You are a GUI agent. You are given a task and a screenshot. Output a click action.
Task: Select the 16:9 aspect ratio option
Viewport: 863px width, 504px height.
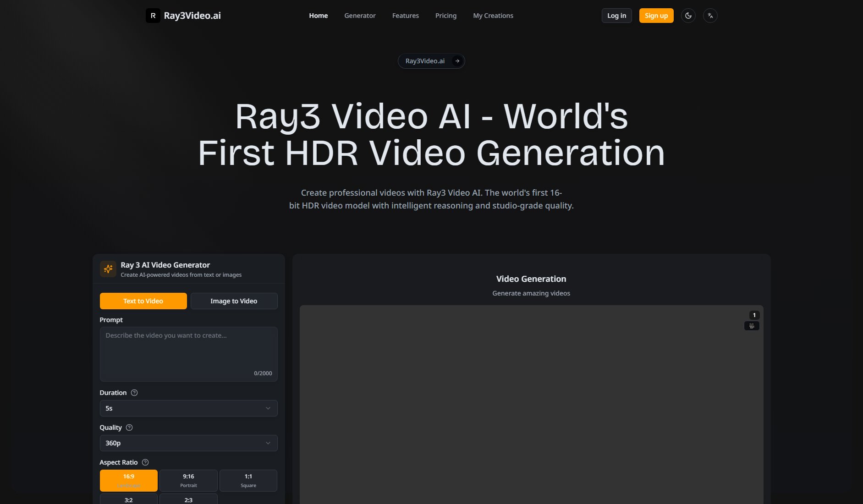[129, 481]
